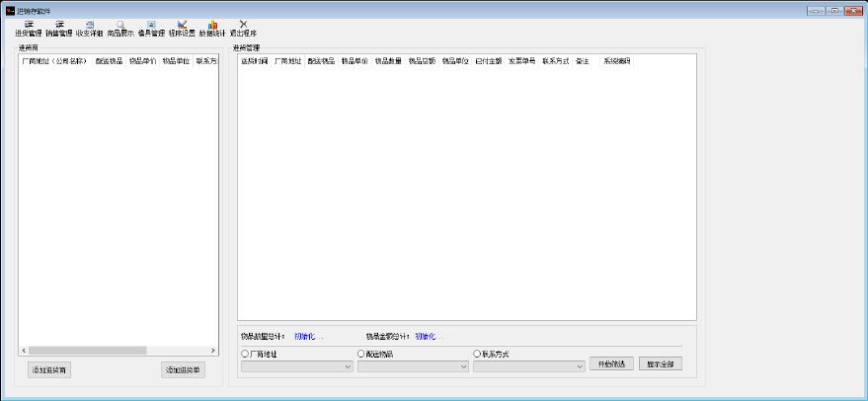Expand the dropdown under 配送物品

click(464, 366)
